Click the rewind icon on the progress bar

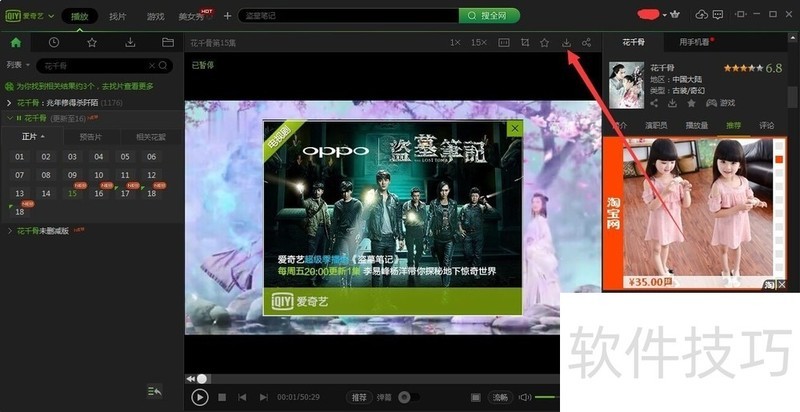(x=190, y=379)
